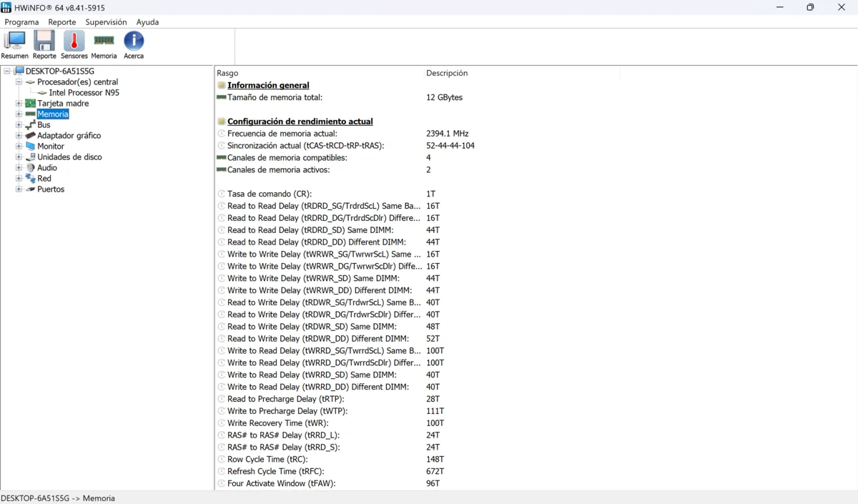The image size is (858, 504).
Task: Expand the Bus tree node
Action: coord(19,125)
